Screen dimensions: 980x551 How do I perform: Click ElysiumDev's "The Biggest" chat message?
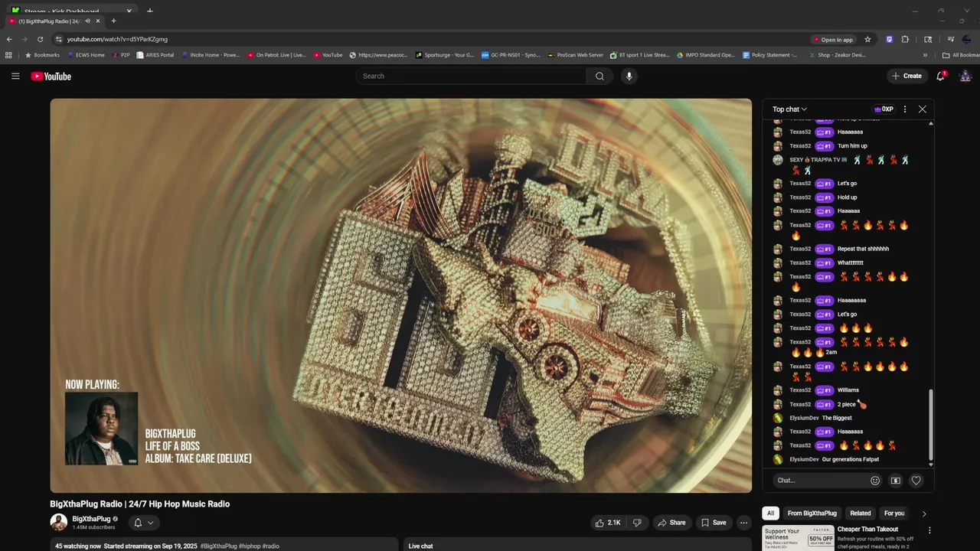[x=837, y=418]
